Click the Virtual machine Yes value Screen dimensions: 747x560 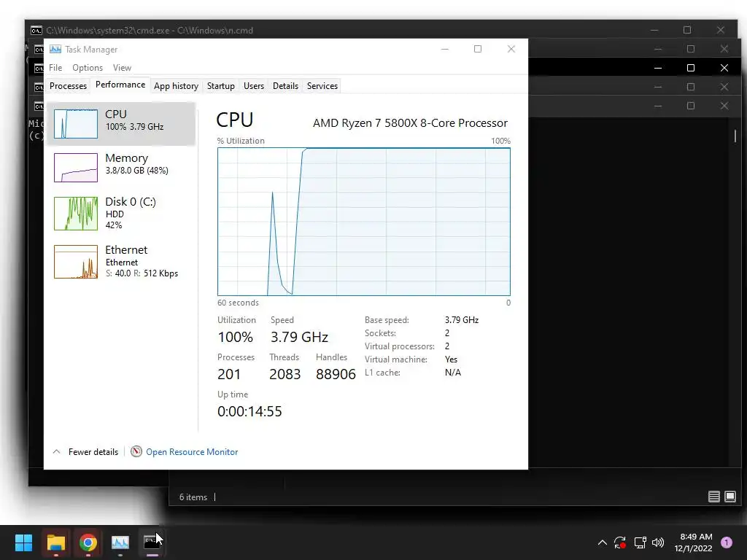tap(451, 359)
